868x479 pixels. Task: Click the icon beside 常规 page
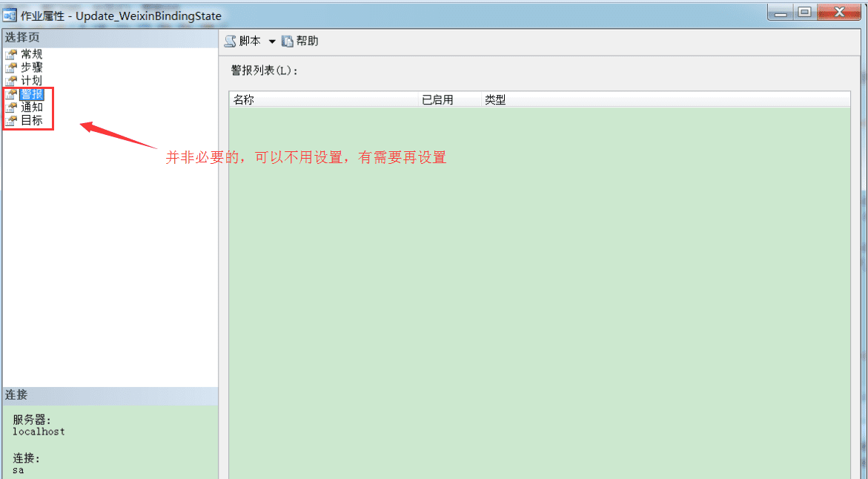coord(11,54)
